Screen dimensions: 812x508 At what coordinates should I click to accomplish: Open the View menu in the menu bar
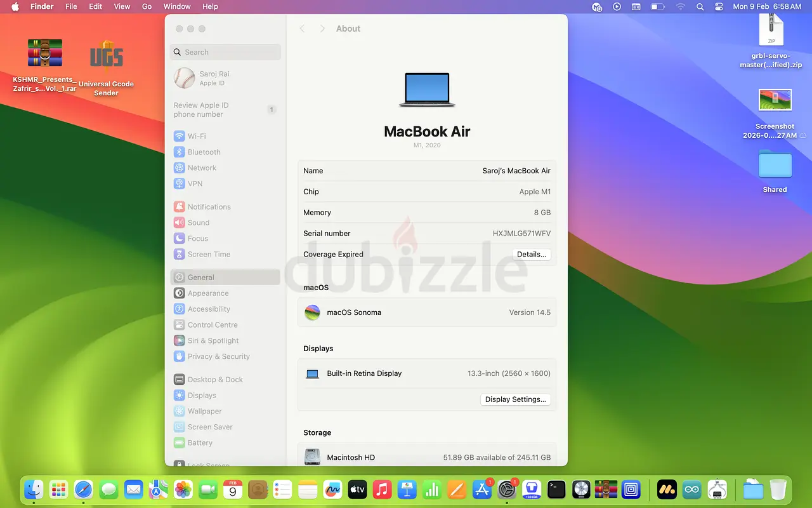coord(122,6)
